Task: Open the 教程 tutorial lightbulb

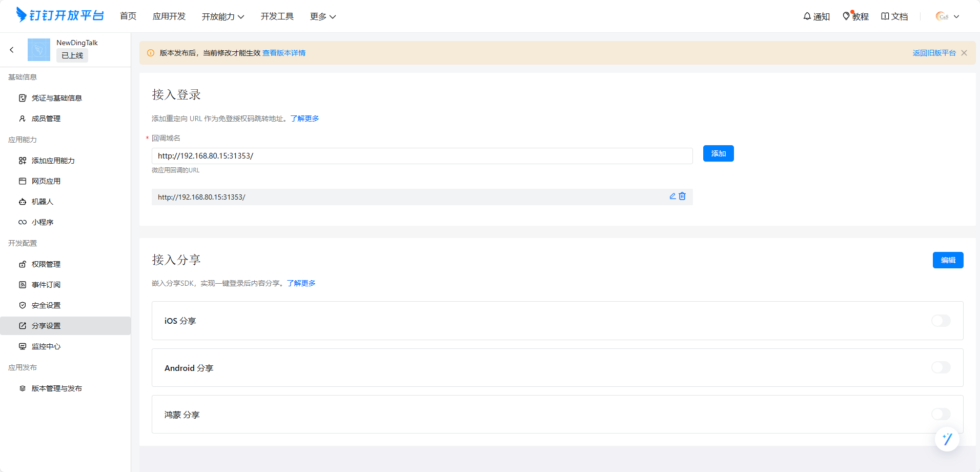Action: [x=855, y=16]
